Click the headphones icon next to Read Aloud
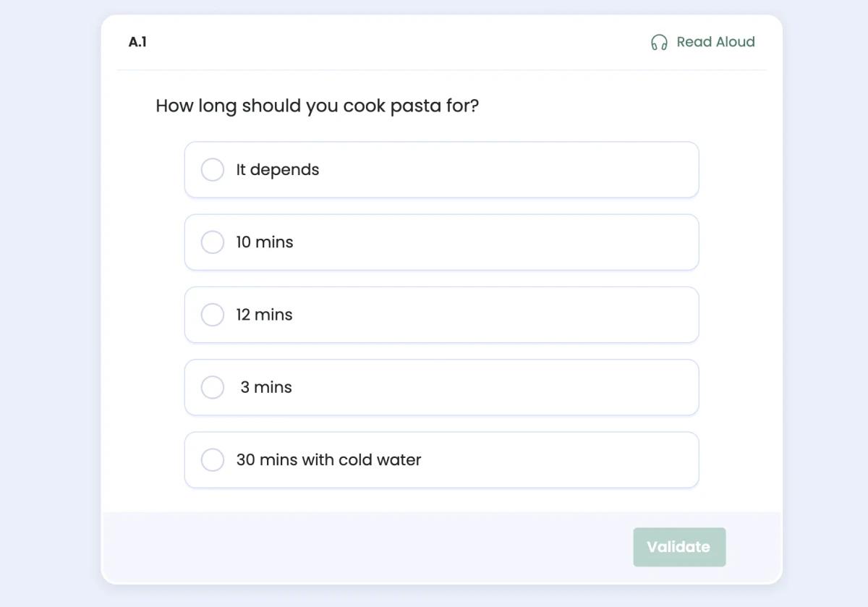868x607 pixels. (x=658, y=42)
